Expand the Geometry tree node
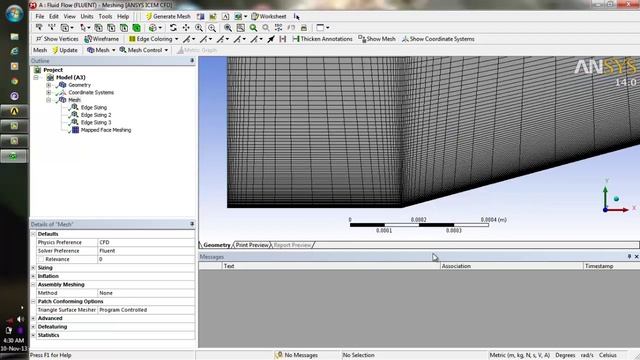 pyautogui.click(x=49, y=85)
